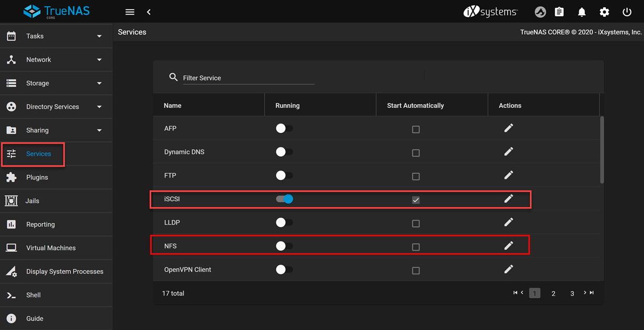This screenshot has height=330, width=644.
Task: Open the Shell menu item
Action: (x=33, y=295)
